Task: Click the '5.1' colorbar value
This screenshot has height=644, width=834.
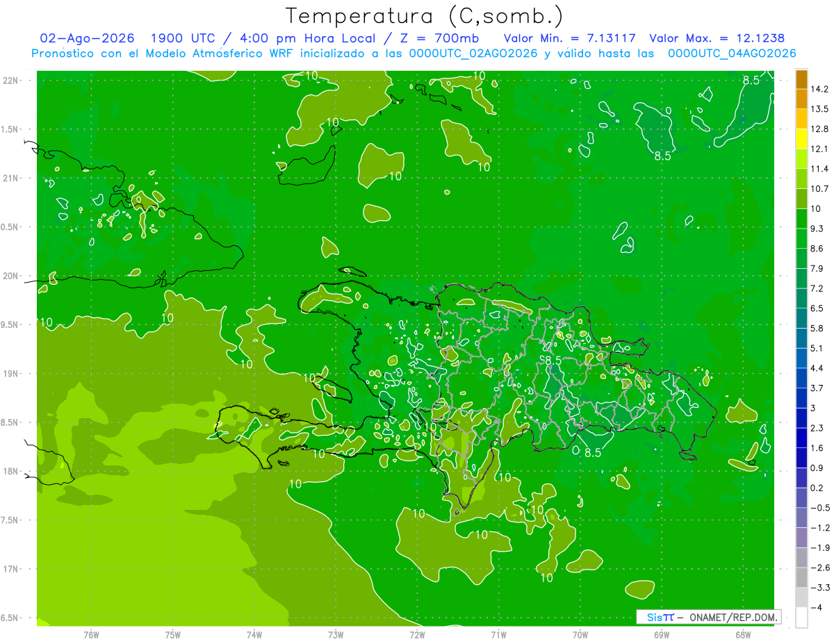Action: 817,348
